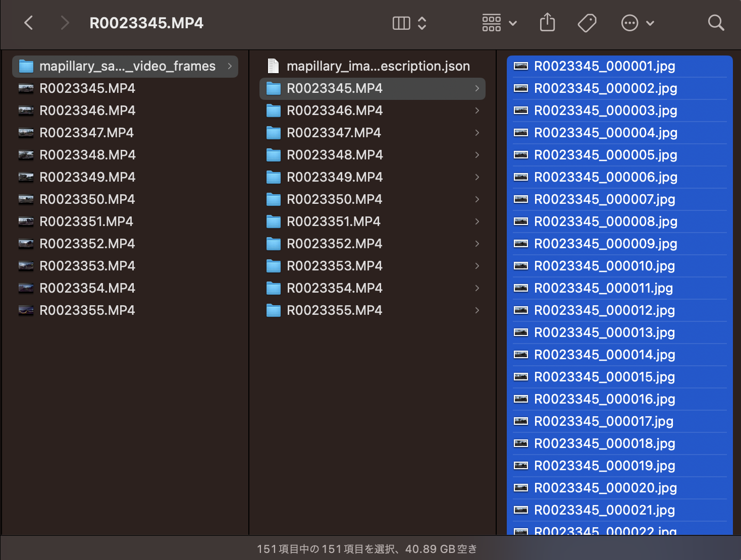Open the More actions ellipsis icon
Image resolution: width=741 pixels, height=560 pixels.
(x=629, y=22)
